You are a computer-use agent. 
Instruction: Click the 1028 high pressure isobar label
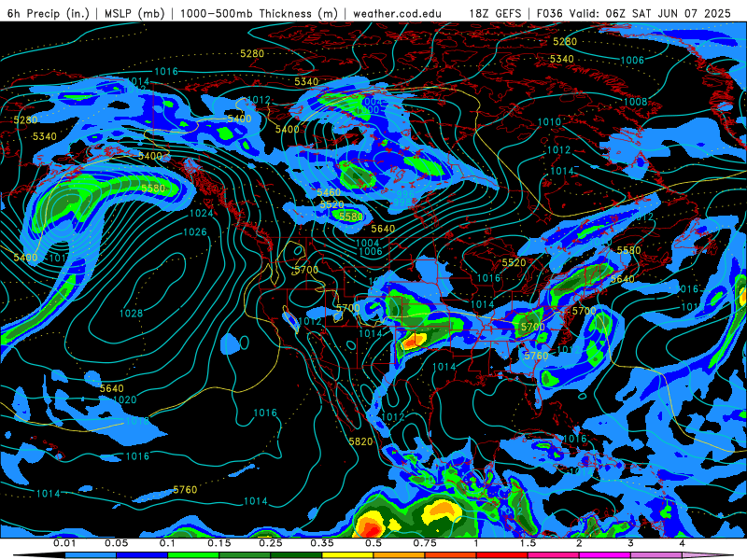coord(131,314)
